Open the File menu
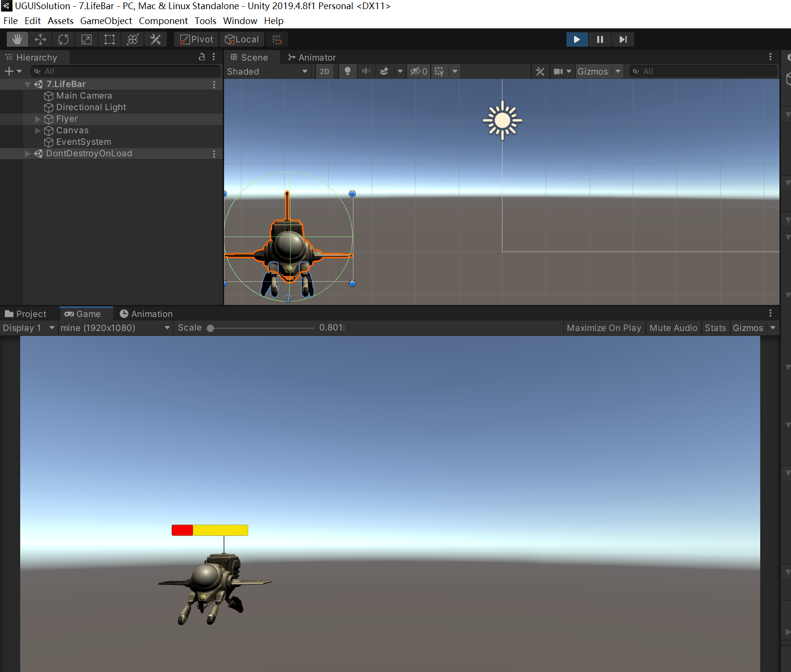This screenshot has height=672, width=791. click(x=11, y=21)
